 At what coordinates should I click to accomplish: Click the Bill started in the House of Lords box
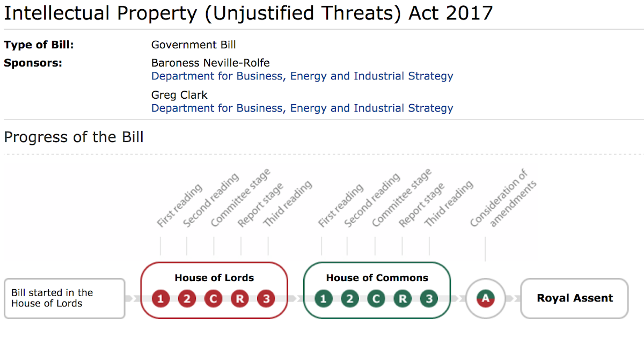64,298
